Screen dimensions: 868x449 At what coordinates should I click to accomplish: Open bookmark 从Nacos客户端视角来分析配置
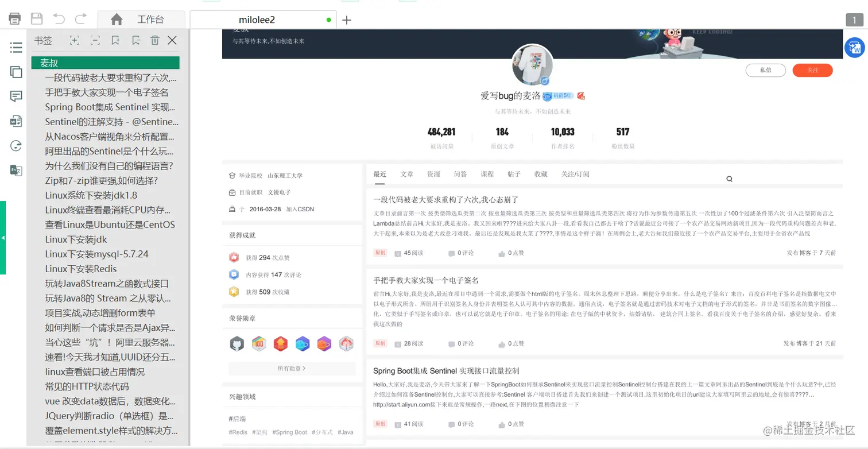point(110,137)
